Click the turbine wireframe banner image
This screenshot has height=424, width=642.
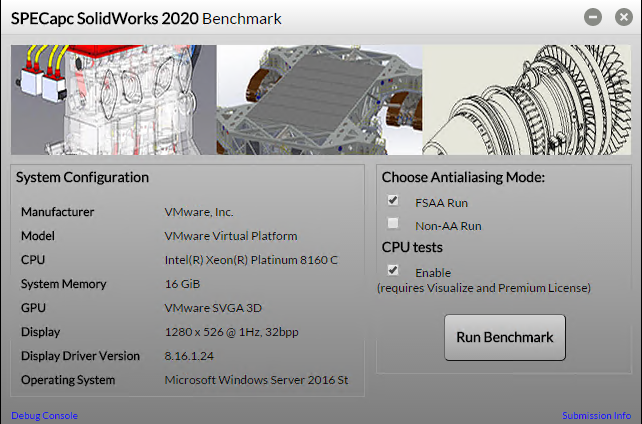coord(530,99)
